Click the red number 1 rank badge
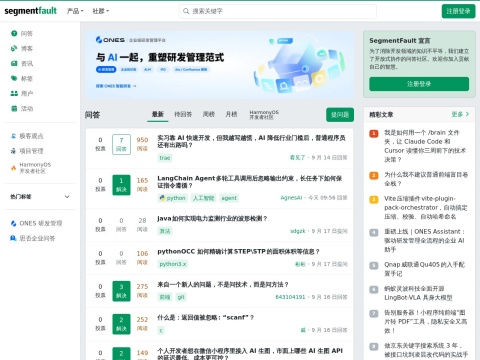480x360 pixels. coord(374,134)
